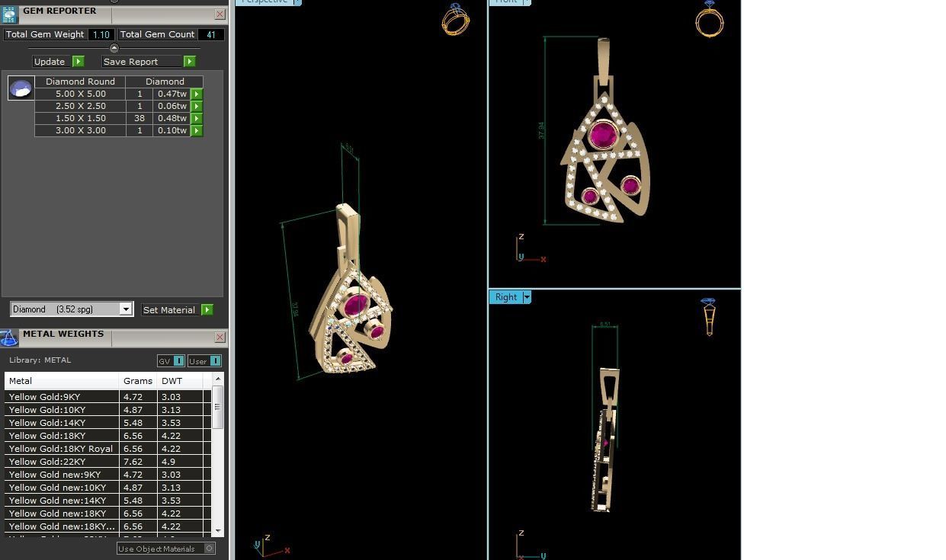The image size is (946, 560).
Task: Select the Yellow Gold:18KY row
Action: coord(107,436)
